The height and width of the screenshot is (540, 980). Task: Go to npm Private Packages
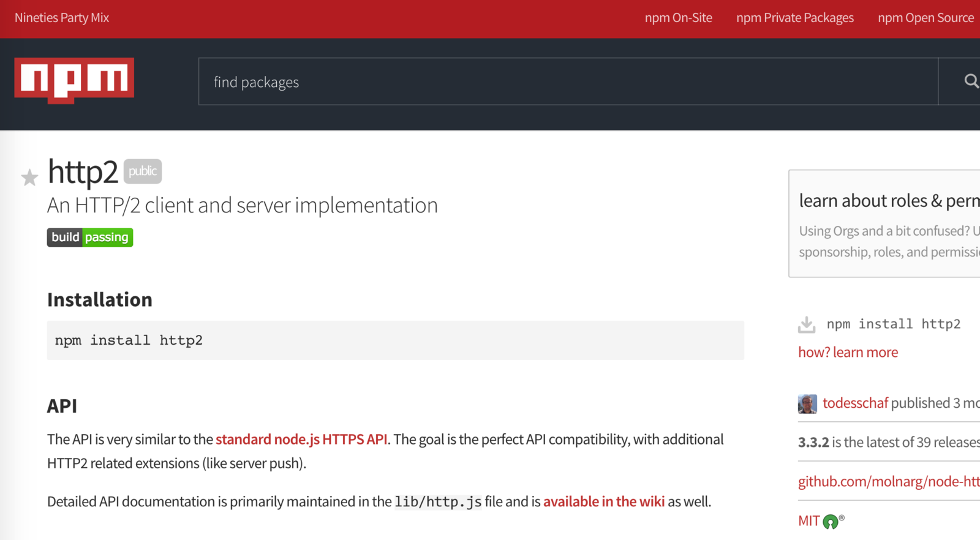click(x=795, y=18)
